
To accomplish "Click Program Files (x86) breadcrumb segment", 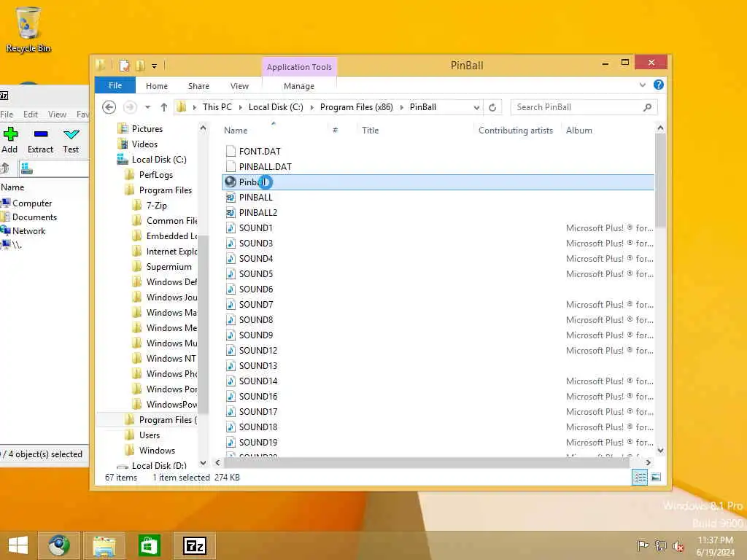I will coord(356,107).
